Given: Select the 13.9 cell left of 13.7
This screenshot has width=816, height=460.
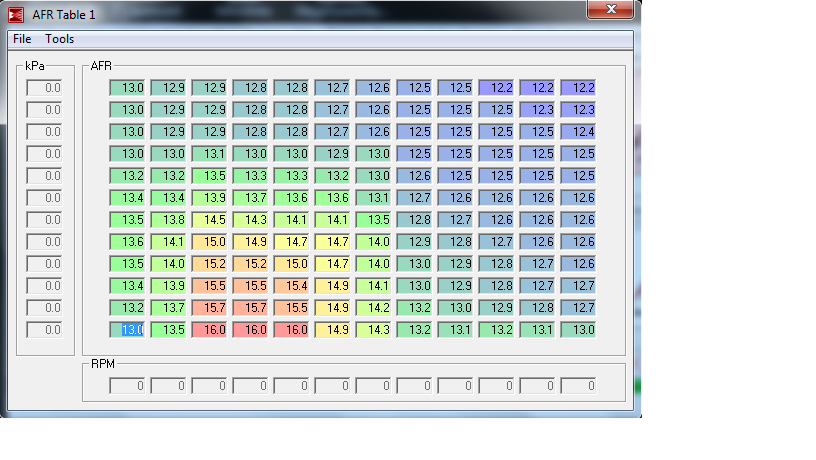Looking at the screenshot, I should [x=209, y=198].
